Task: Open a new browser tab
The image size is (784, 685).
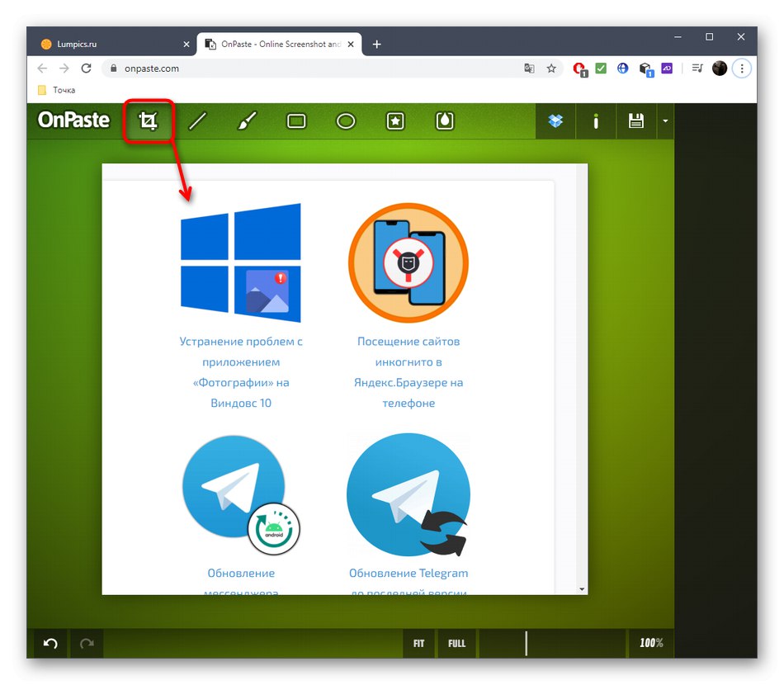Action: [x=377, y=44]
